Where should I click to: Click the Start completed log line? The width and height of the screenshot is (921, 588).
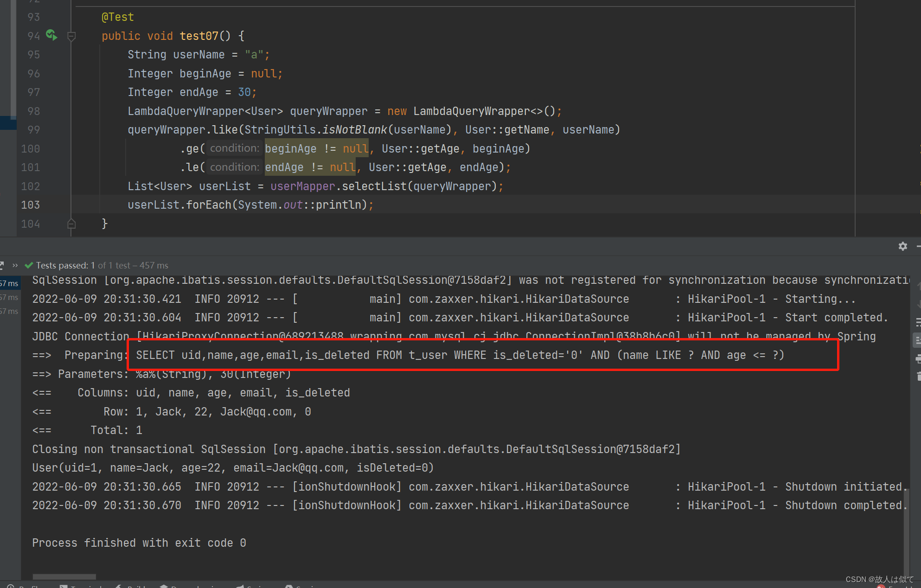click(460, 318)
